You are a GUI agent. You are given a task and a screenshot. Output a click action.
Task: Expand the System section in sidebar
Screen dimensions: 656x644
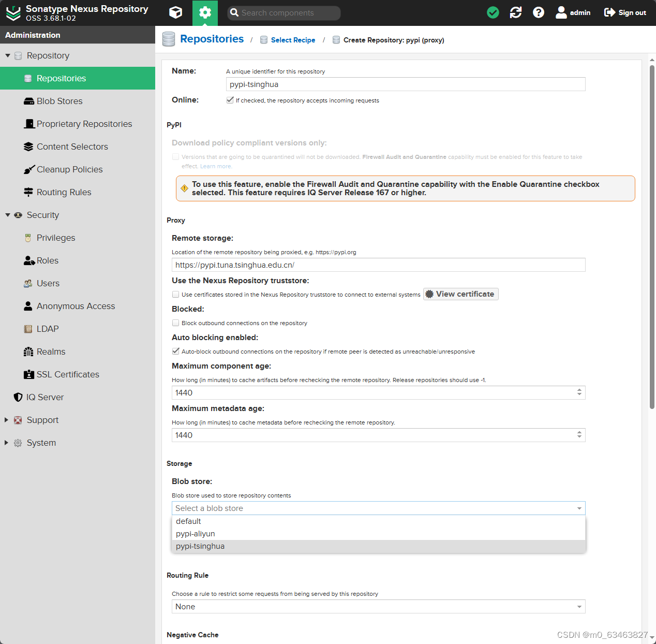point(6,443)
